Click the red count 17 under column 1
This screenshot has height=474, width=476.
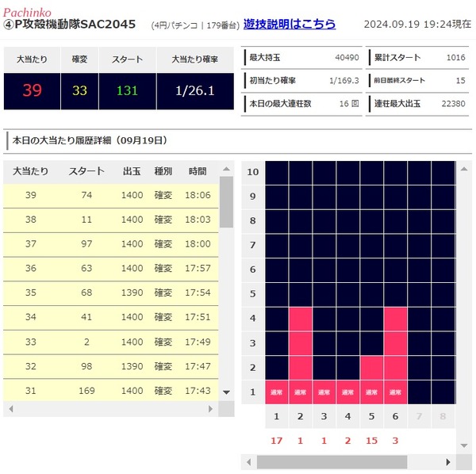(277, 441)
